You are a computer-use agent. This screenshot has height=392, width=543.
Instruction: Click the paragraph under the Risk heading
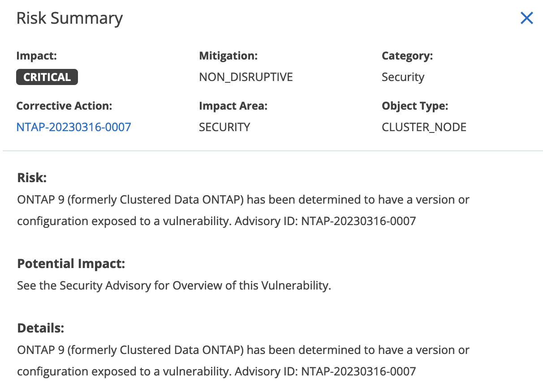tap(243, 210)
